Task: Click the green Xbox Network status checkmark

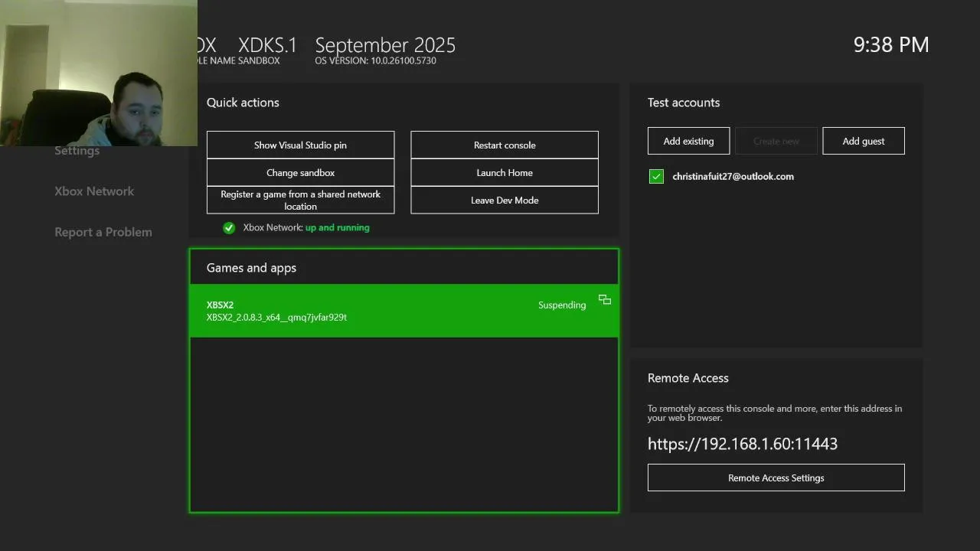Action: 229,227
